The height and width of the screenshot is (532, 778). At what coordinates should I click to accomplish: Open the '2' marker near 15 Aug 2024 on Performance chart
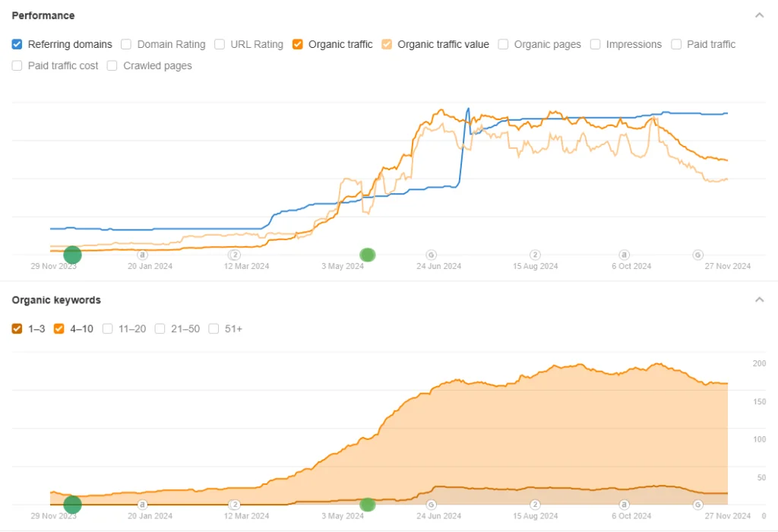pos(535,255)
